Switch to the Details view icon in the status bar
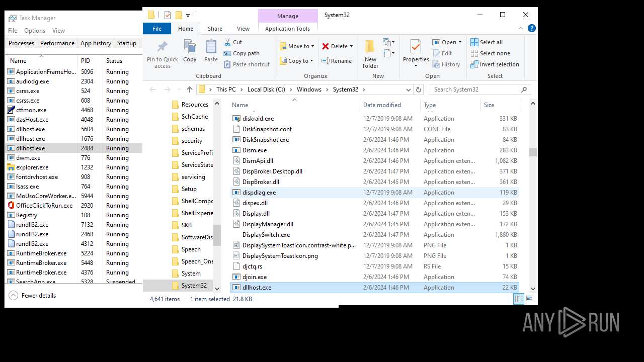 pos(519,299)
